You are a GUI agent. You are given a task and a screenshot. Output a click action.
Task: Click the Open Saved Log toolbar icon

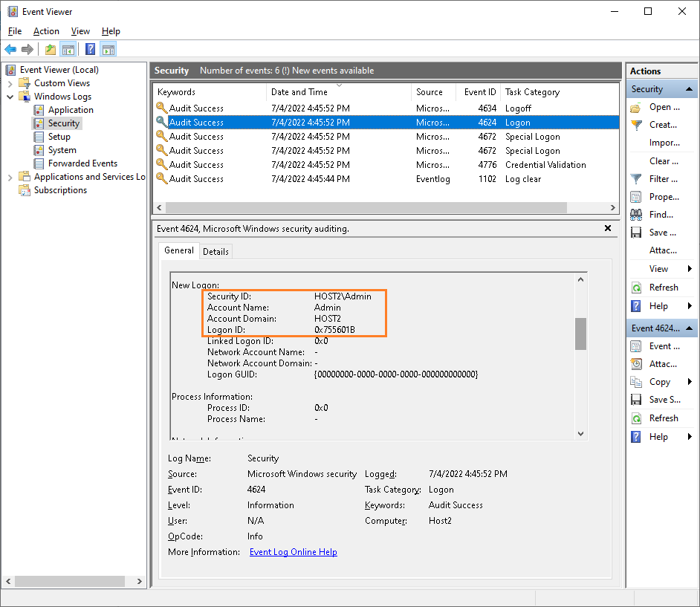(x=49, y=49)
